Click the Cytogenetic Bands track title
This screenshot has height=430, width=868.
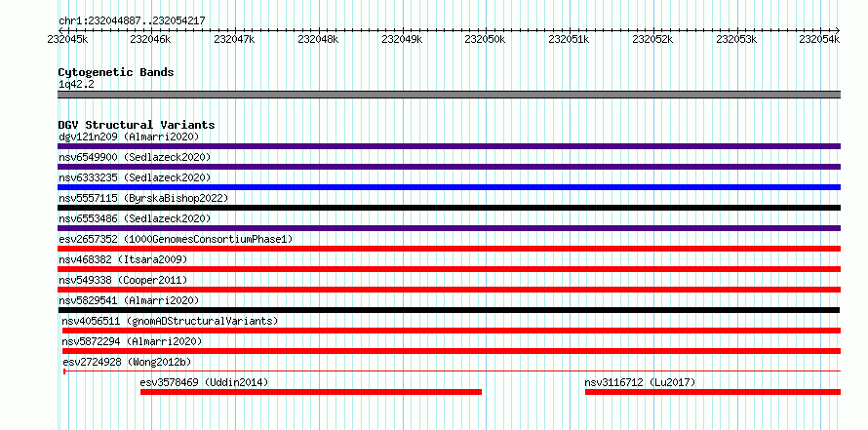(116, 72)
